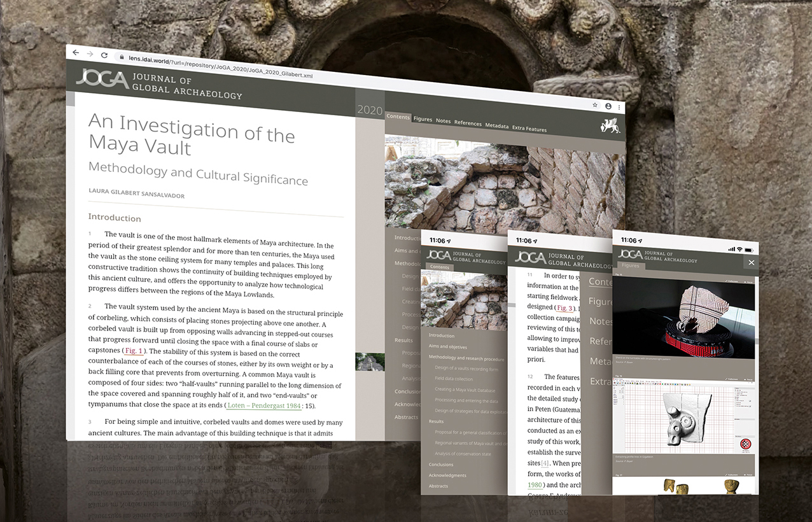This screenshot has width=812, height=522.
Task: Tap Conclusions in the left phone contents
Action: pos(441,465)
